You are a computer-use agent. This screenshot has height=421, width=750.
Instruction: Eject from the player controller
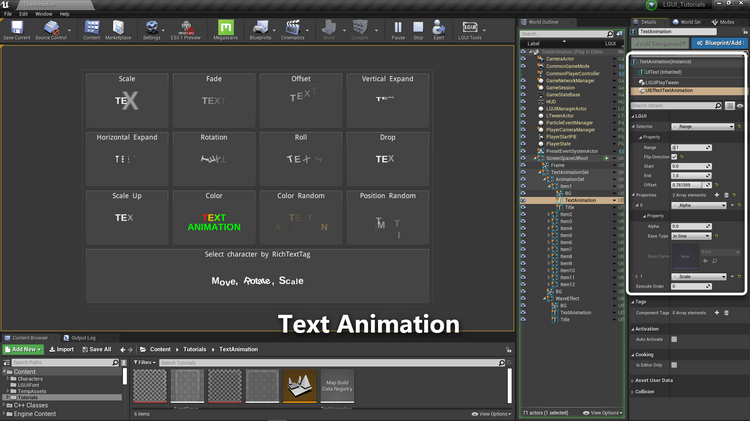[x=439, y=30]
